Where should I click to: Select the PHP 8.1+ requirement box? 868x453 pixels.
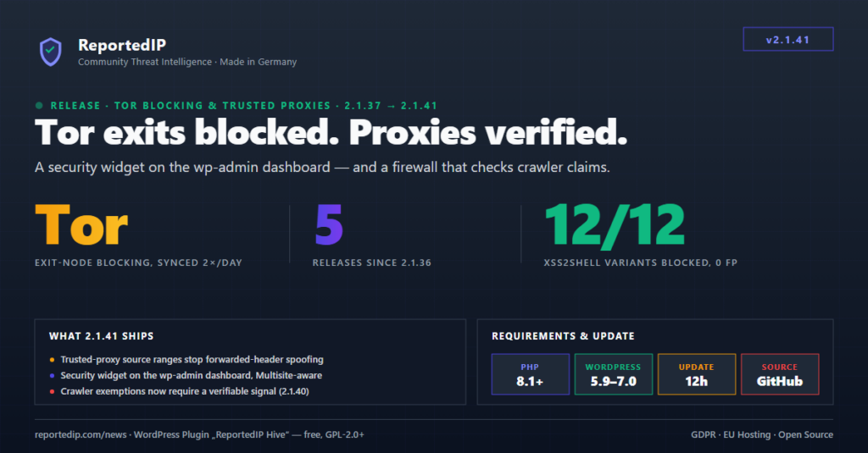point(531,374)
